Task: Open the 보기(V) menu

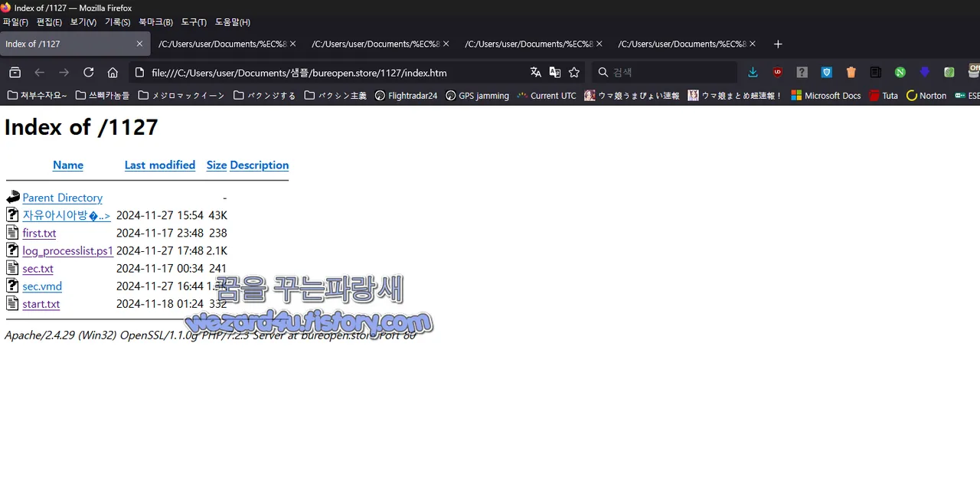Action: 83,22
